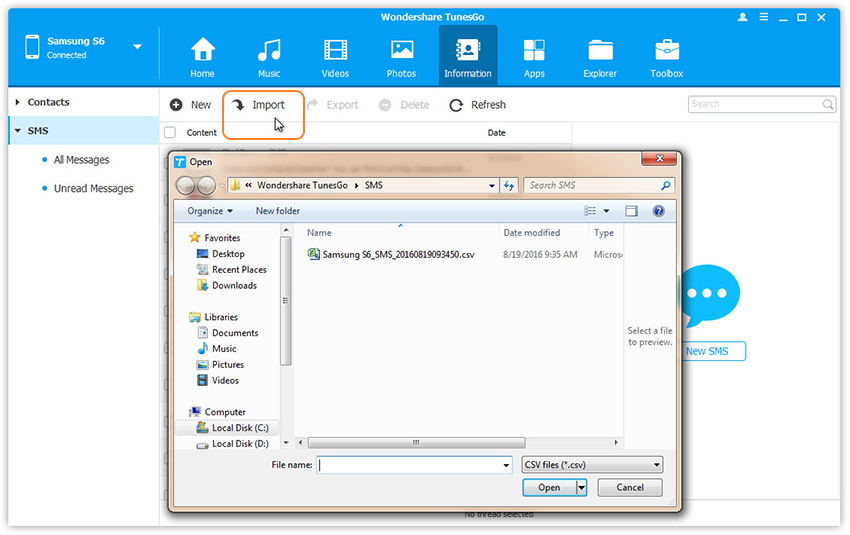850x535 pixels.
Task: Open the Organize dropdown menu
Action: pos(210,211)
